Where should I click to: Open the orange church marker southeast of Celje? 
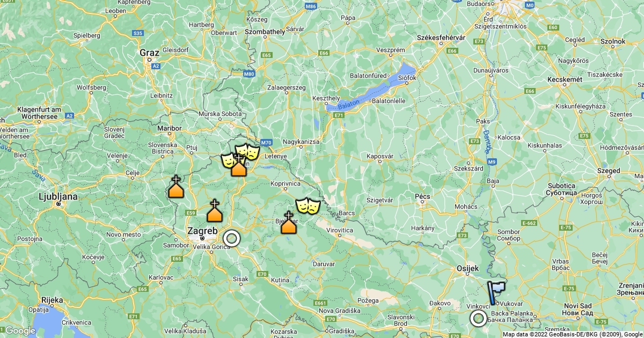175,187
